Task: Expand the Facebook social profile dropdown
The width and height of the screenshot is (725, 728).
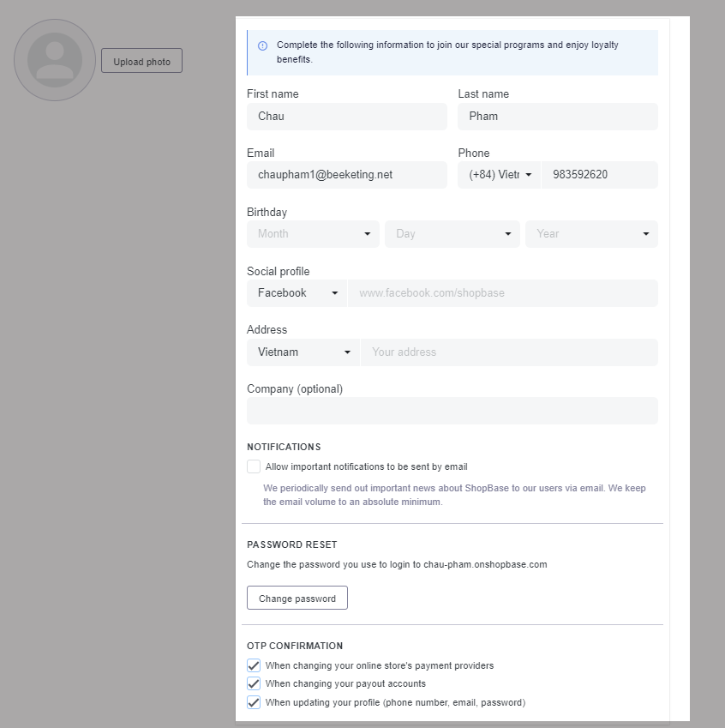Action: [297, 293]
